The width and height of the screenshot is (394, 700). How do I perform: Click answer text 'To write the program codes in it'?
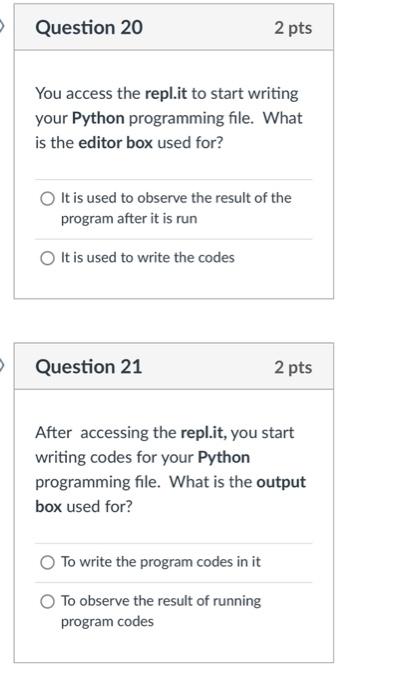(161, 562)
